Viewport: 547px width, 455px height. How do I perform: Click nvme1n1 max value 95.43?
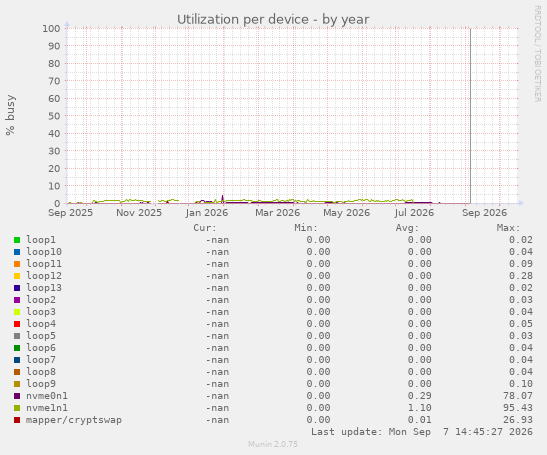coord(518,408)
